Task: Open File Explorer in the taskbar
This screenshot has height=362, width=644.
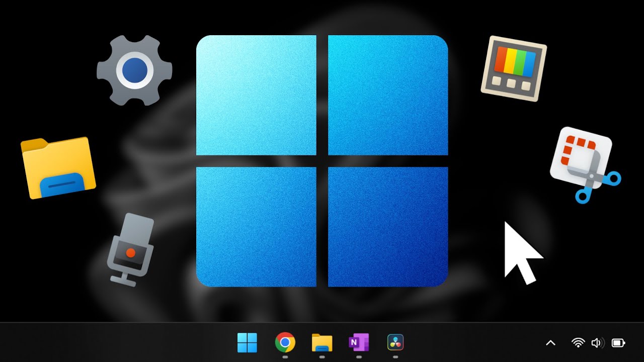Action: [x=322, y=343]
